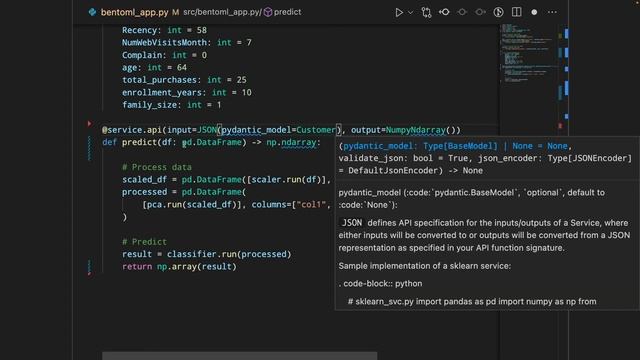This screenshot has height=360, width=640.
Task: Click 'NumWebVisitsMonth: int = 7' line
Action: [x=187, y=42]
